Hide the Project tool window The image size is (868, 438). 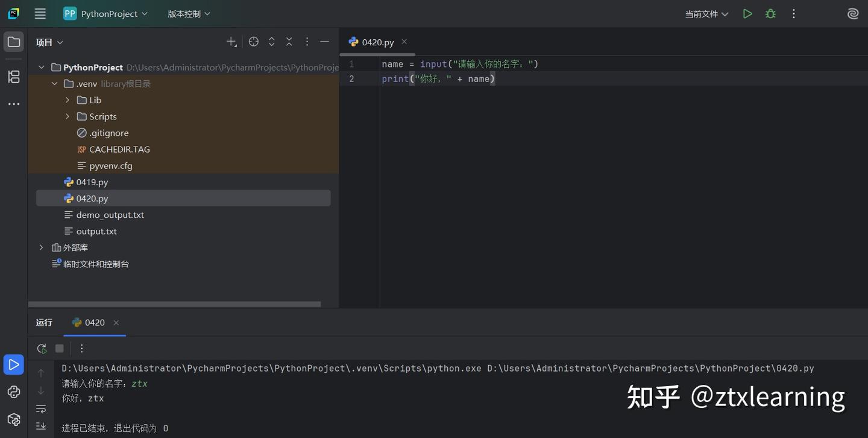pyautogui.click(x=324, y=42)
